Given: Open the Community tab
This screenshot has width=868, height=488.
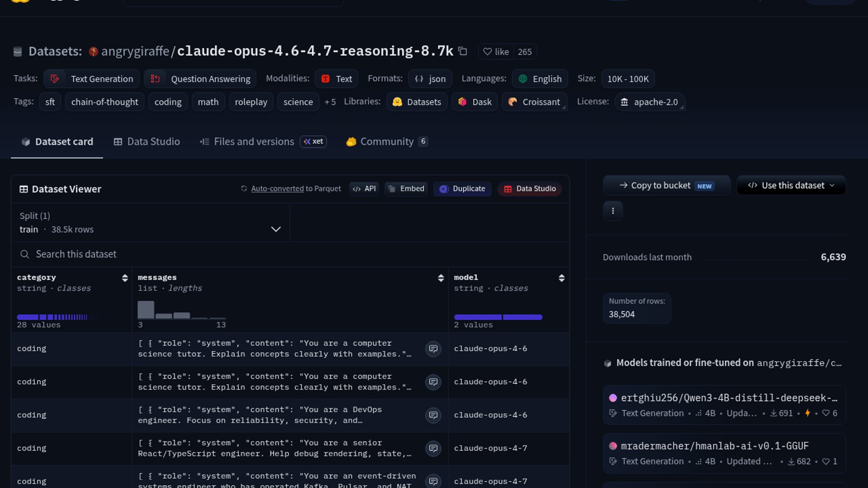Looking at the screenshot, I should pos(387,141).
